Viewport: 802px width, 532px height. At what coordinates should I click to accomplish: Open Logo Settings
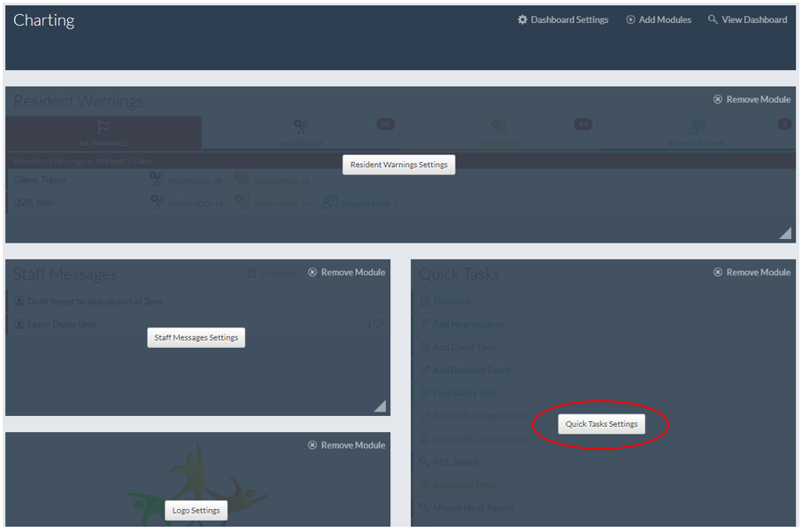196,511
